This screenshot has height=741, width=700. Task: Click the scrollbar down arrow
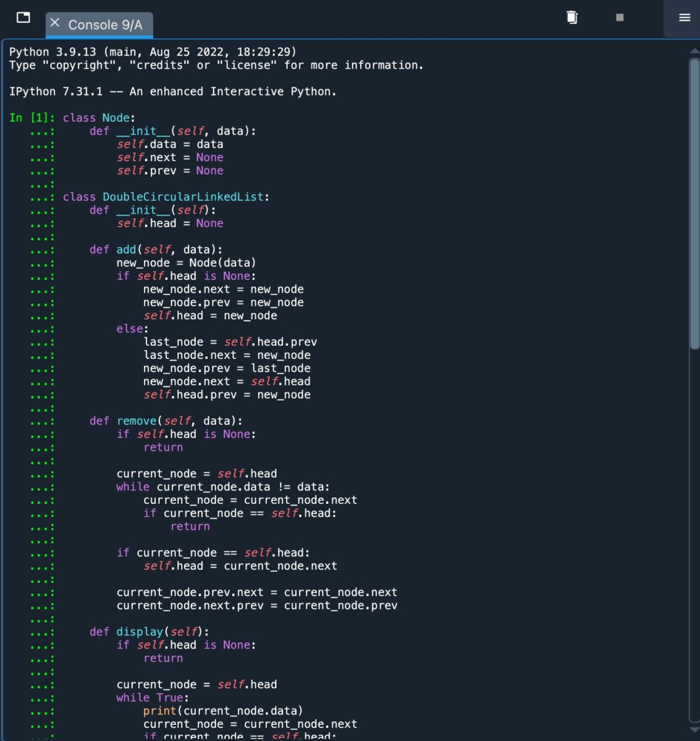(x=694, y=729)
